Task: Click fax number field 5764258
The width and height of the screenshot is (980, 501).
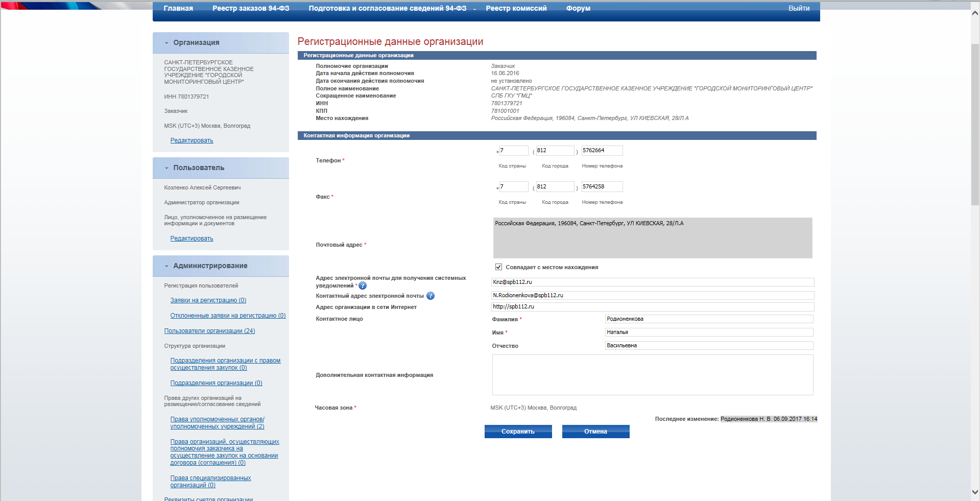Action: 602,187
